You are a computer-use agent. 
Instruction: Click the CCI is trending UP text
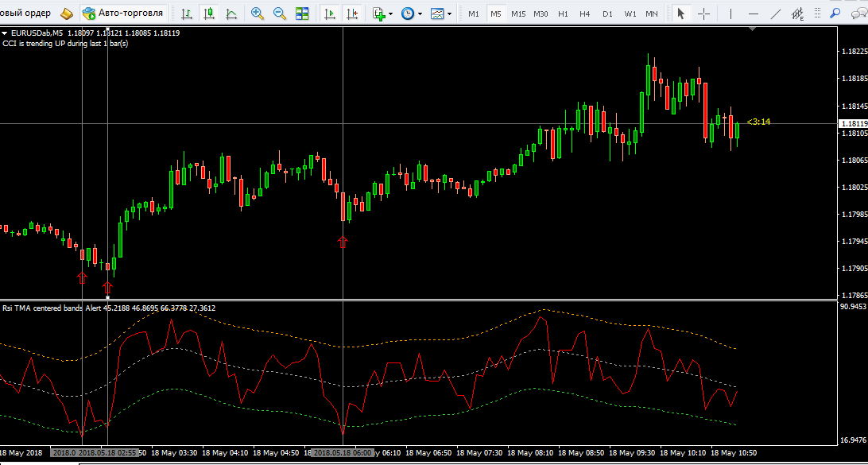[65, 43]
